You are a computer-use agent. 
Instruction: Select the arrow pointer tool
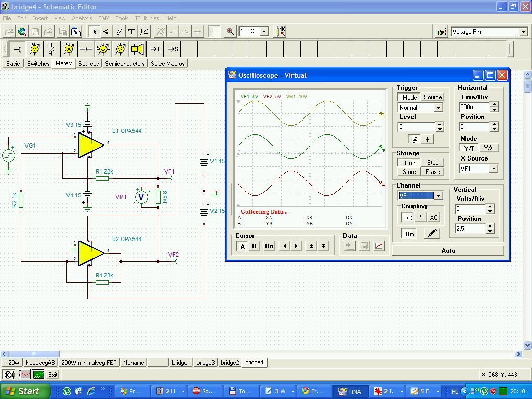pos(95,32)
